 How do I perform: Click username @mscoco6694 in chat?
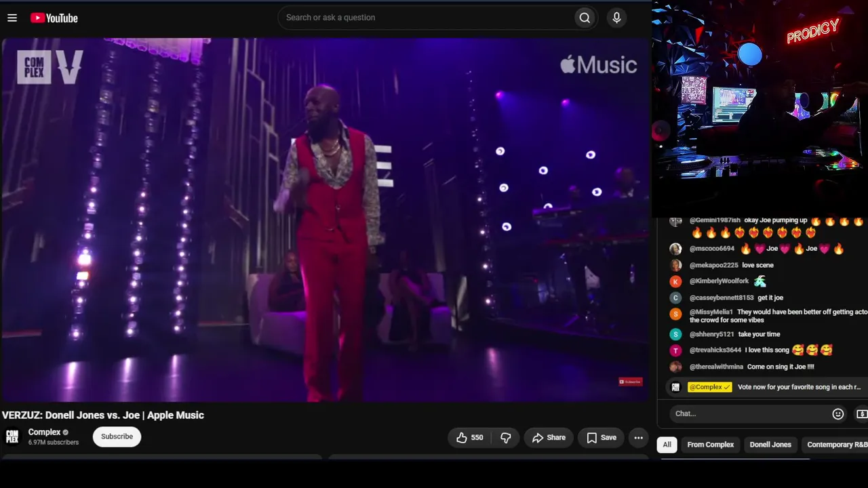click(x=712, y=249)
